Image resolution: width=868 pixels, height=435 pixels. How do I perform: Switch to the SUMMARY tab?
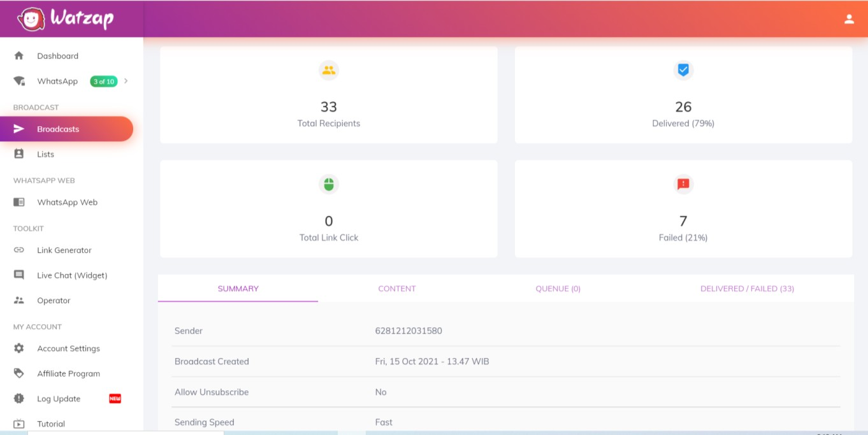(x=238, y=289)
